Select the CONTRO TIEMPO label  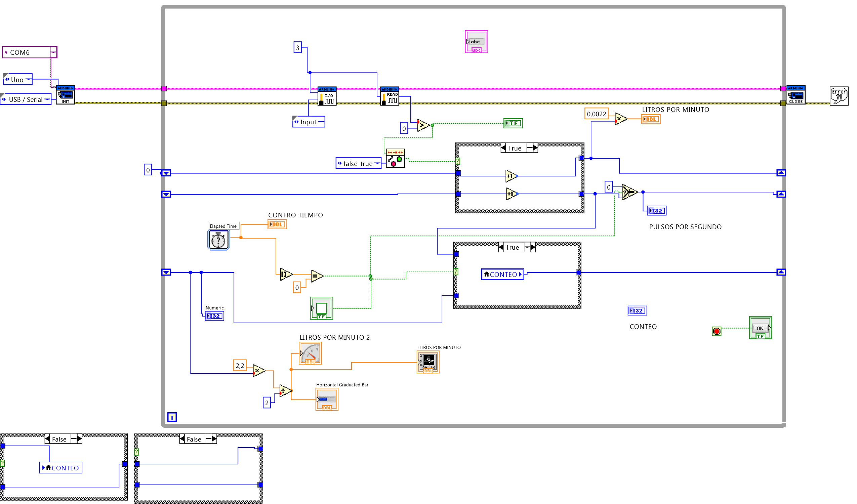tap(295, 215)
